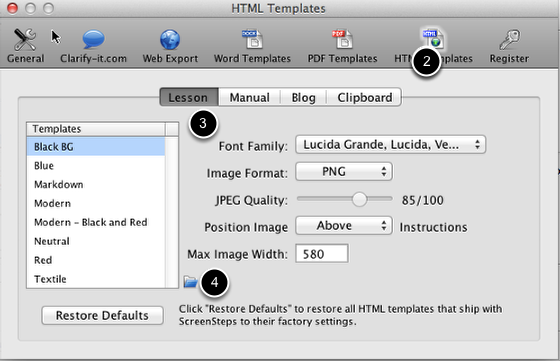Switch to the Blog tab
Image resolution: width=560 pixels, height=361 pixels.
click(x=303, y=97)
